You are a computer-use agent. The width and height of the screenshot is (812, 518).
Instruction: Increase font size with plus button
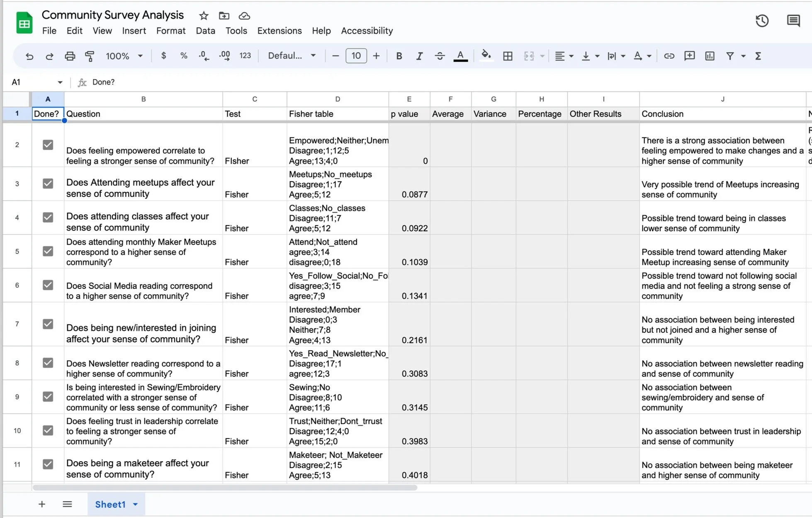coord(376,56)
